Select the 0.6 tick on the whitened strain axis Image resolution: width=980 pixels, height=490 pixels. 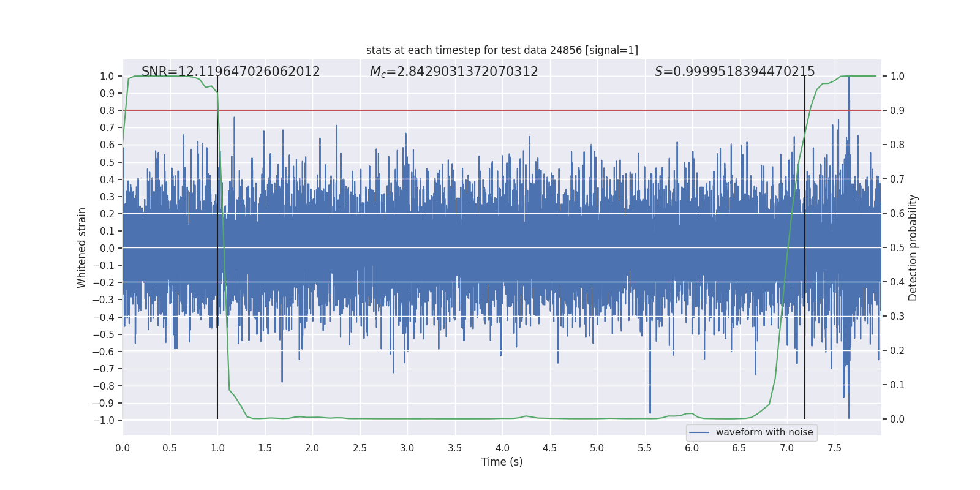107,145
